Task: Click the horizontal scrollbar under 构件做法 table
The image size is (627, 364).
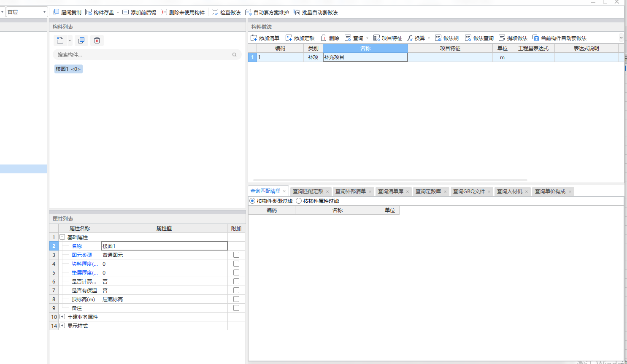Action: click(390, 180)
